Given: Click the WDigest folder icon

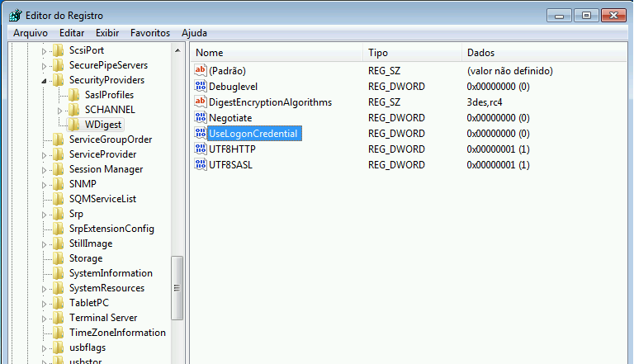Looking at the screenshot, I should point(73,125).
